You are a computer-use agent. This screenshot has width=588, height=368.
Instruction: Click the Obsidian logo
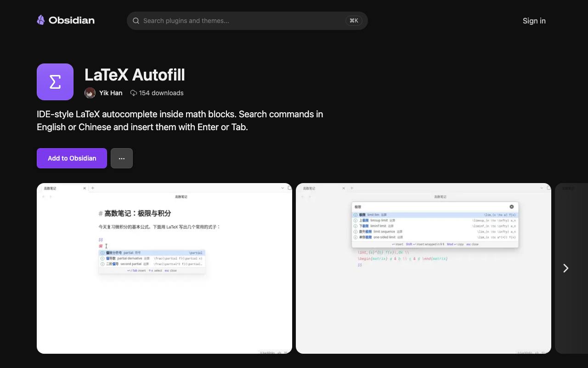point(66,20)
